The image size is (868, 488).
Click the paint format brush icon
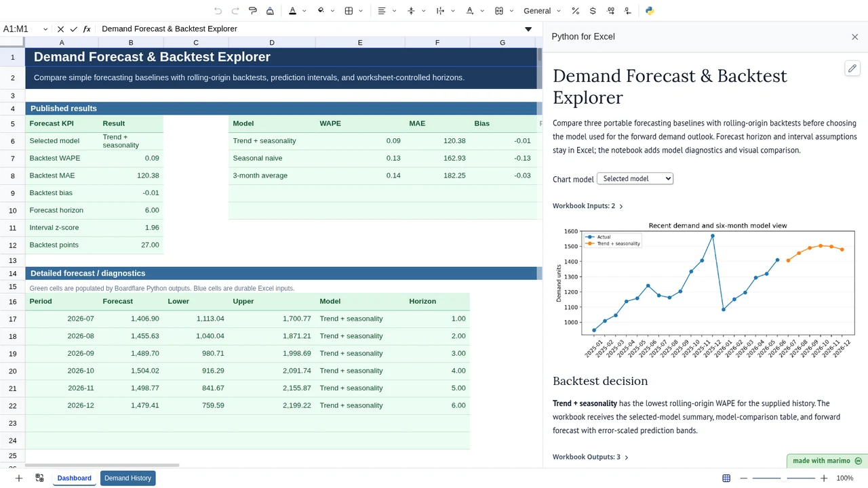point(253,11)
